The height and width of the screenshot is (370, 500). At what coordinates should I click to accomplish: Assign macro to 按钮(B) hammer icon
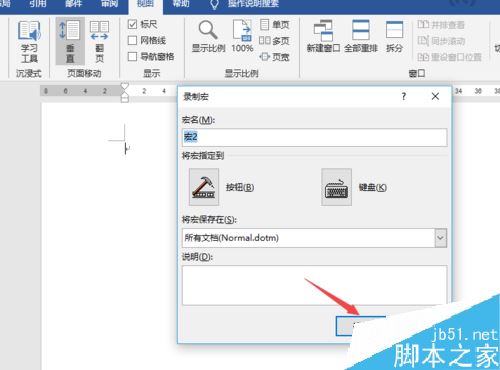click(x=204, y=187)
